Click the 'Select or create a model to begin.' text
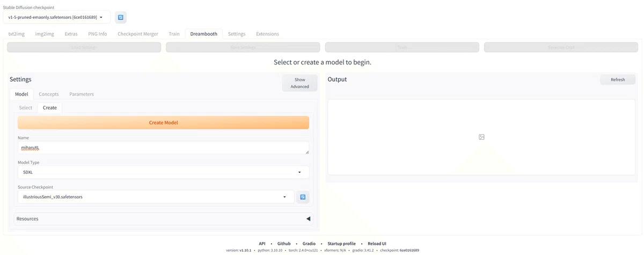Image resolution: width=644 pixels, height=255 pixels. pos(323,62)
